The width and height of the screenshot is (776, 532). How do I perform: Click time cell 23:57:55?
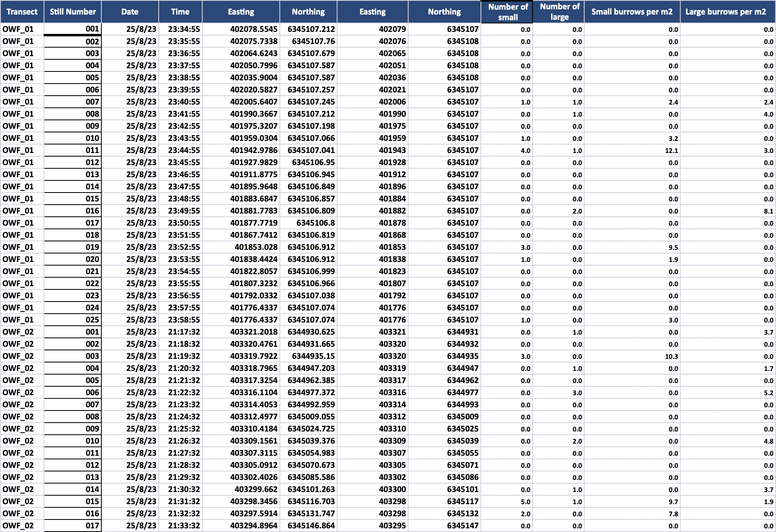pos(180,308)
